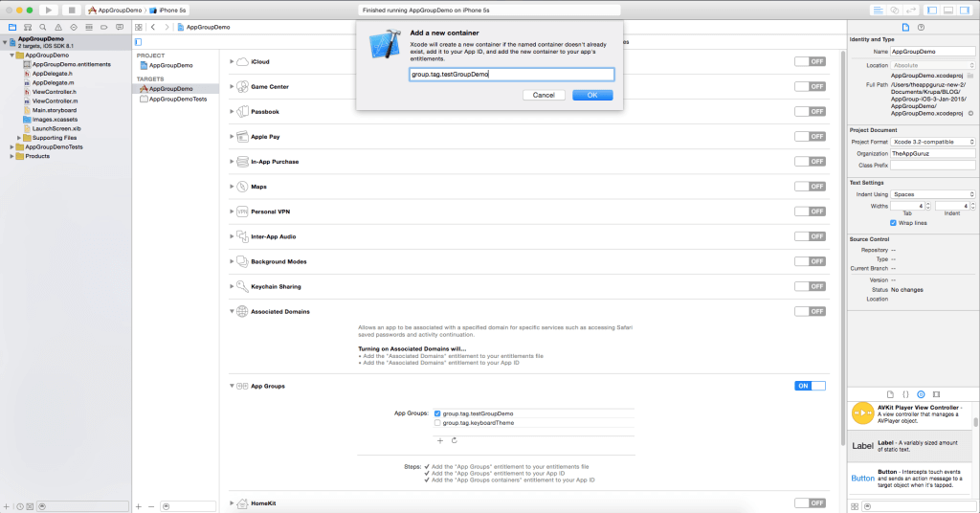Select the AppGroupDemoTests target
Viewport: 980px width, 513px height.
(177, 99)
